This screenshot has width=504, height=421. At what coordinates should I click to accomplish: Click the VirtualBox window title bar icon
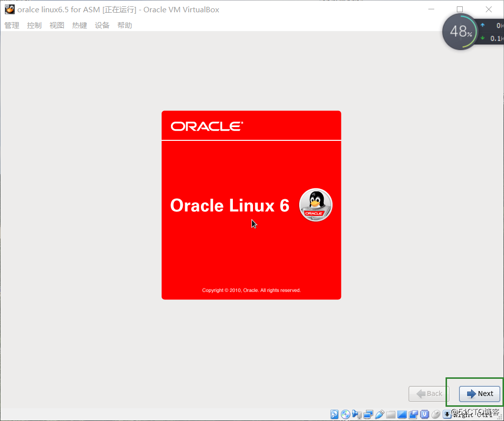pos(10,9)
